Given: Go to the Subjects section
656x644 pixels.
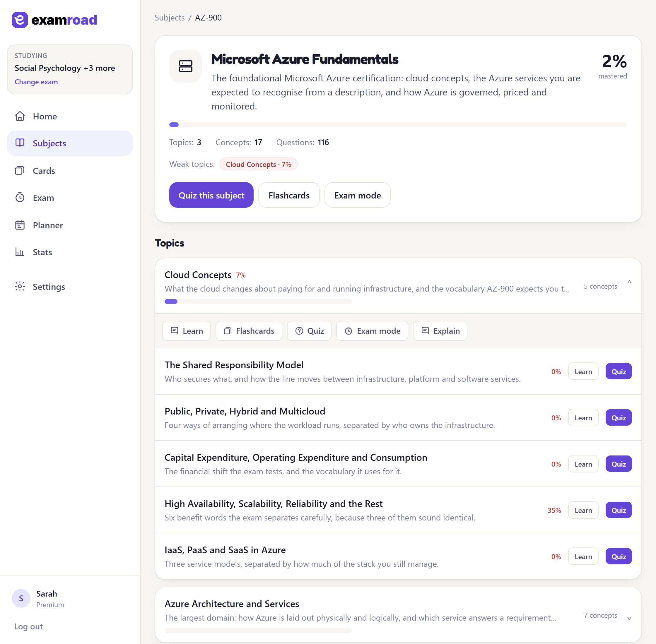Looking at the screenshot, I should click(70, 143).
